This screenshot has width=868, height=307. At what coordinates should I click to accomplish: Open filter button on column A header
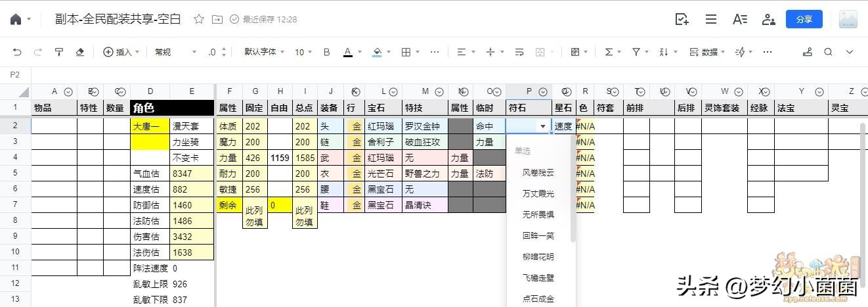pyautogui.click(x=68, y=92)
